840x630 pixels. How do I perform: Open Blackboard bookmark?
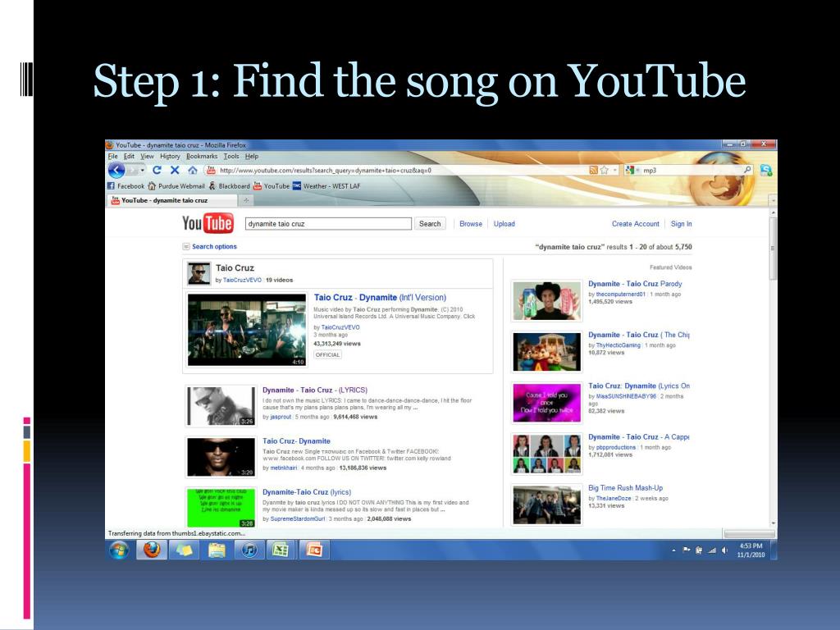pos(229,186)
